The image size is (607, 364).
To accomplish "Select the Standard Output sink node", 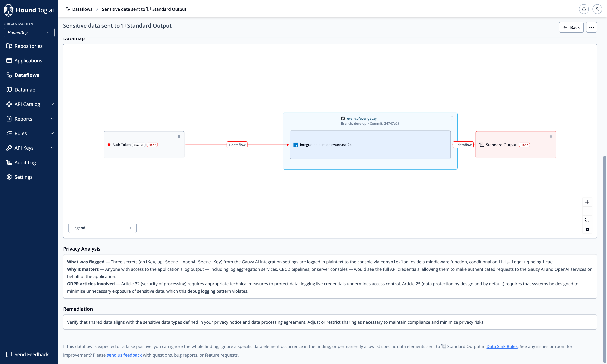I will pos(516,145).
